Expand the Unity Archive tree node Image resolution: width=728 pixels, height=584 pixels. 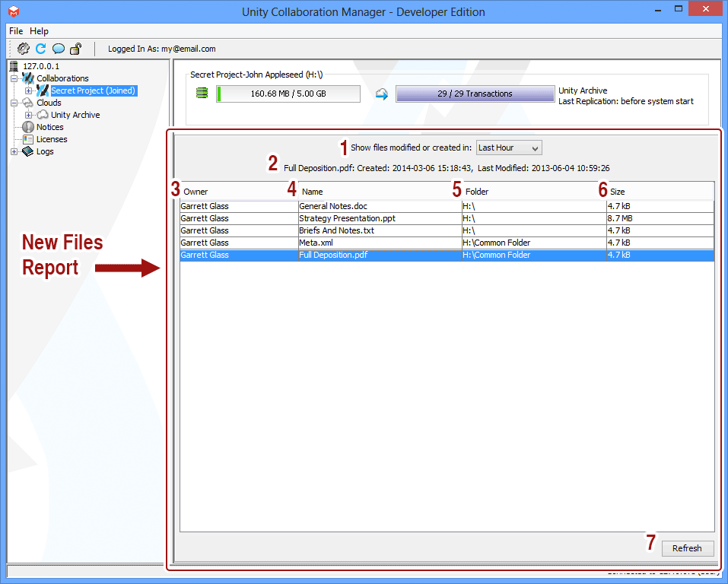(28, 115)
